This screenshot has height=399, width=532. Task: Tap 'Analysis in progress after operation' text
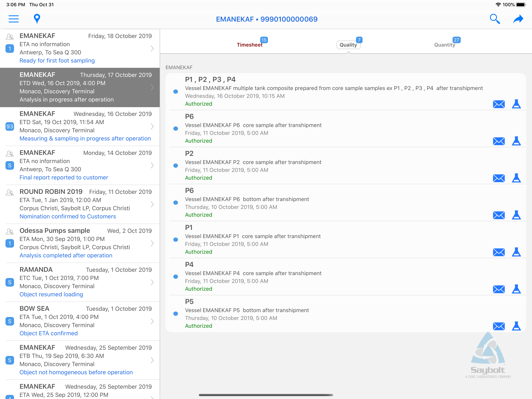point(67,100)
